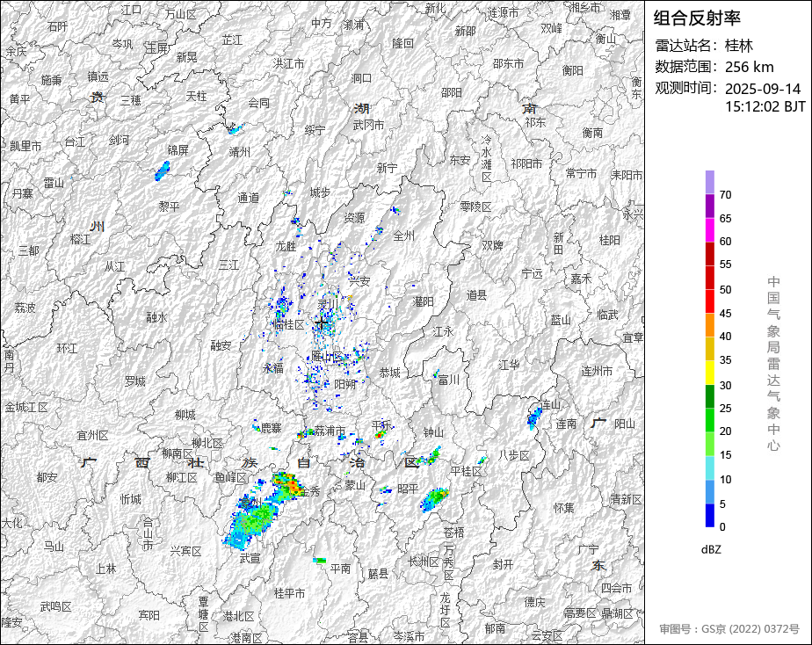Click the blue echo west of 锦屏
812x645 pixels.
click(162, 170)
